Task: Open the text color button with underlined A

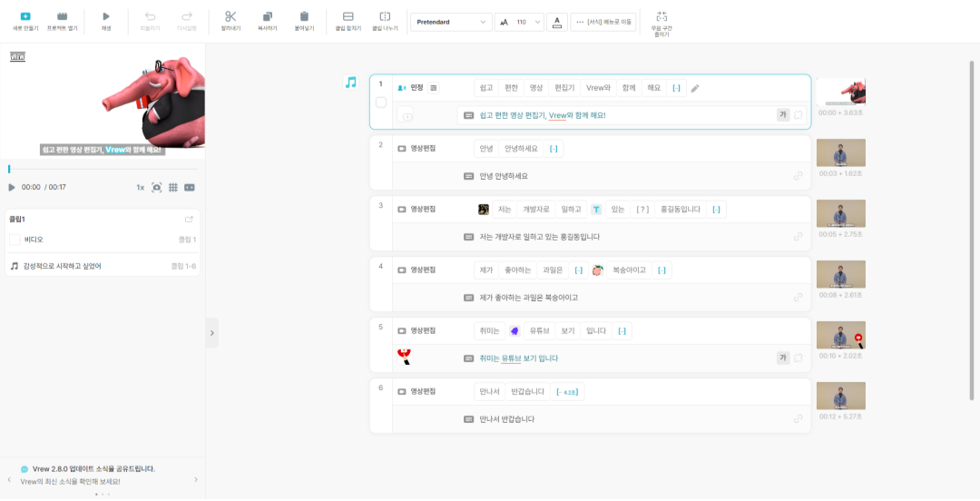Action: pos(557,22)
